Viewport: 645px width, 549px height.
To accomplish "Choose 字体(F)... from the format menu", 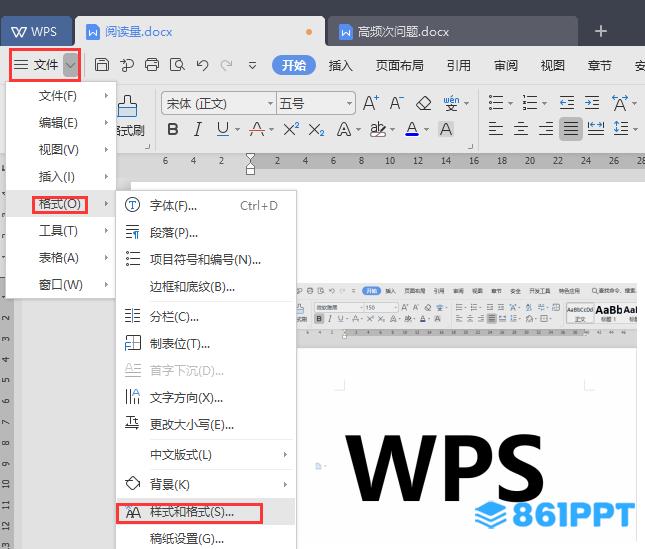I will pyautogui.click(x=206, y=205).
